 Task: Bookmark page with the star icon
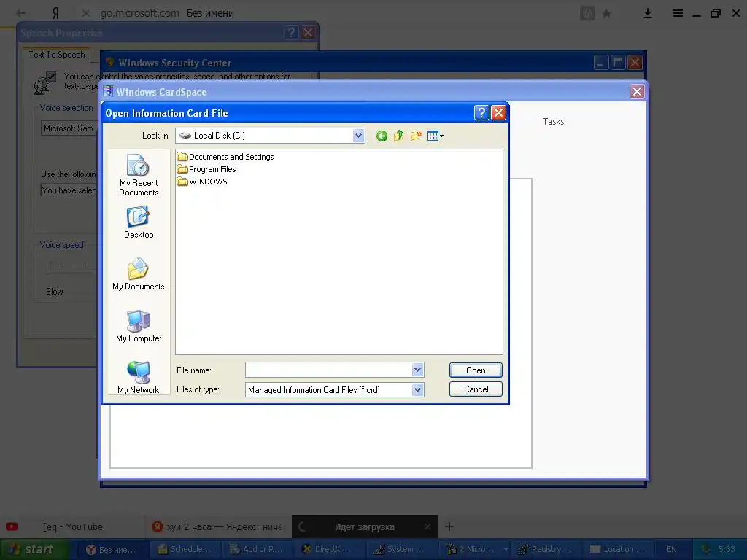pyautogui.click(x=606, y=13)
